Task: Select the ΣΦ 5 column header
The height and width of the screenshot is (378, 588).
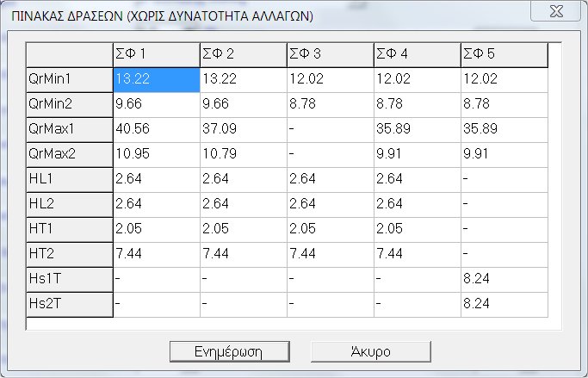Action: (x=504, y=54)
